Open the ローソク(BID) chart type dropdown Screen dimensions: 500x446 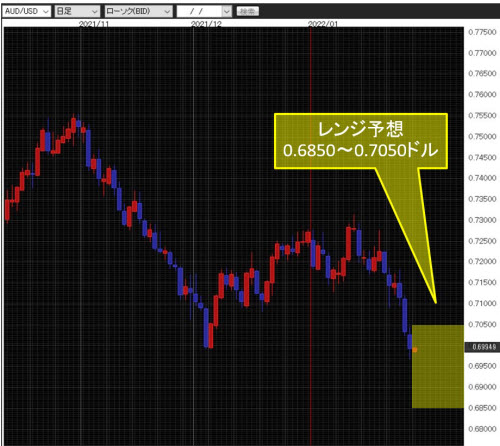[x=138, y=11]
